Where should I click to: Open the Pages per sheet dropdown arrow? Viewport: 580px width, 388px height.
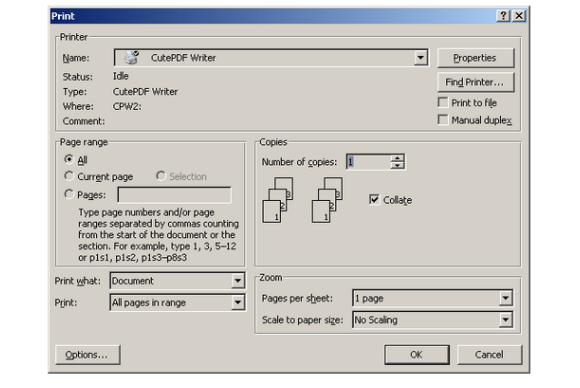tap(505, 298)
